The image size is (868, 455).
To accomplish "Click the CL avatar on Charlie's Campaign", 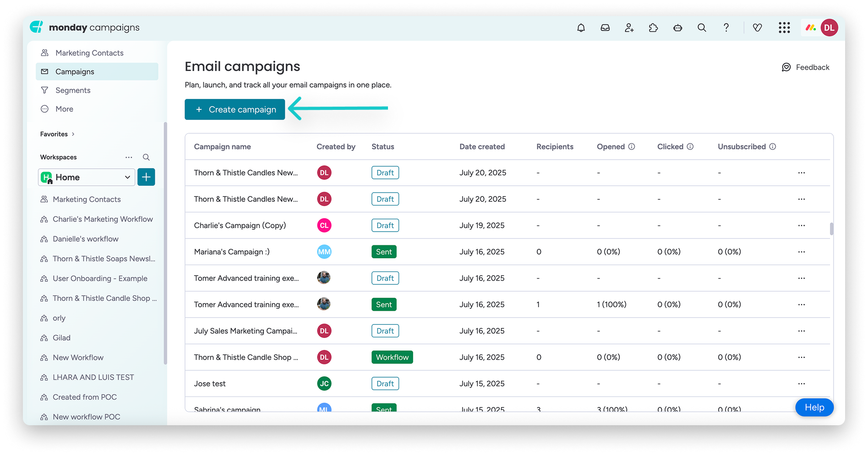I will tap(324, 226).
